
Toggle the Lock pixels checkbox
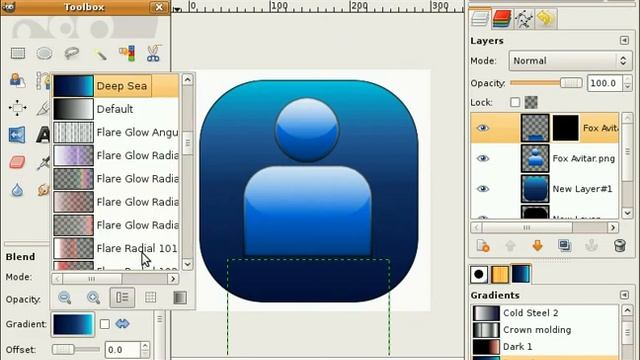[515, 102]
